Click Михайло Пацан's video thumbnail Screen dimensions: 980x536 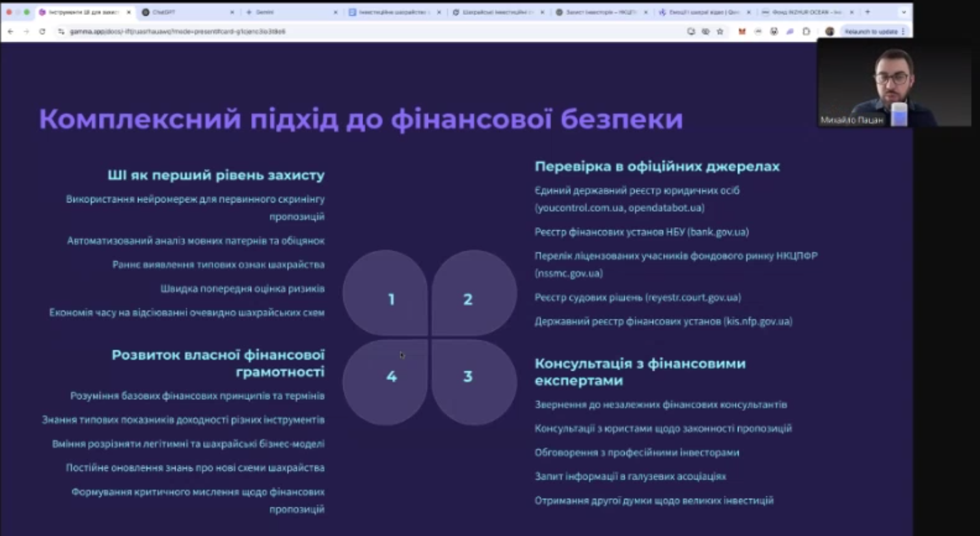pos(894,83)
